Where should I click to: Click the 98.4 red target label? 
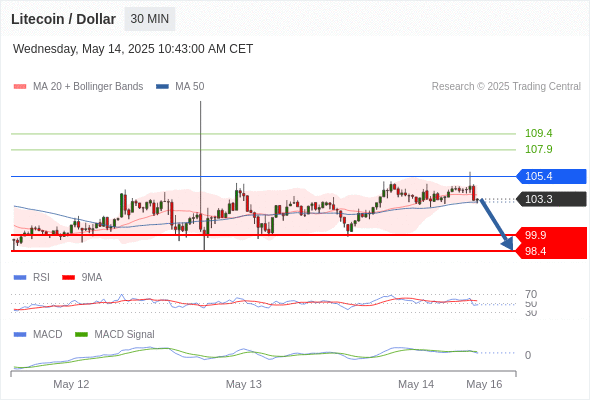pos(551,251)
